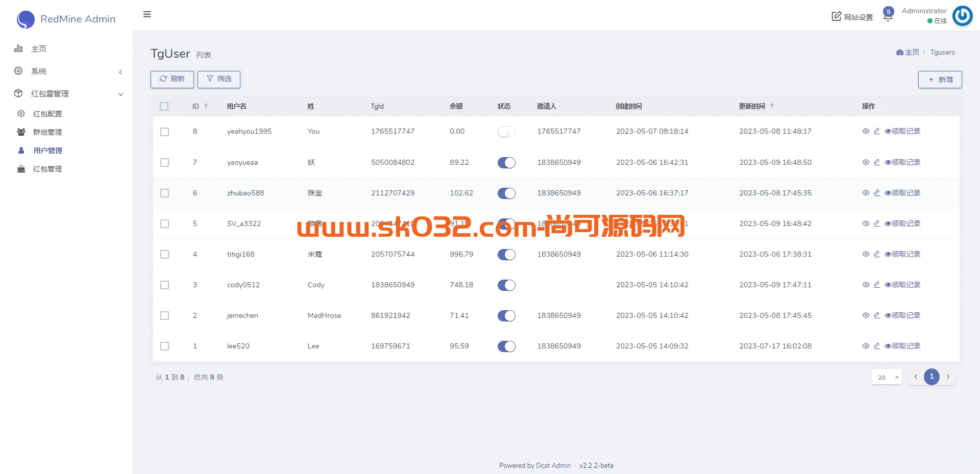Click the balance cell 996.79
The height and width of the screenshot is (474, 980).
click(x=461, y=254)
